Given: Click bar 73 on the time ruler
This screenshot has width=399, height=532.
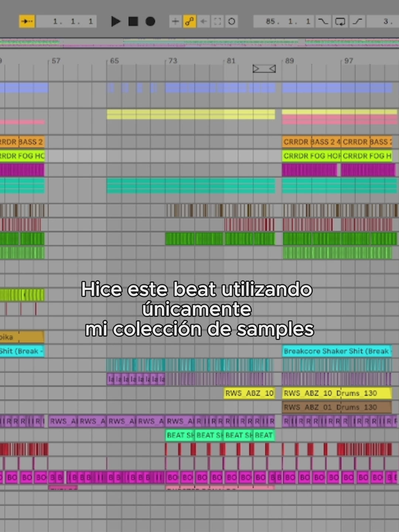Looking at the screenshot, I should click(x=173, y=61).
